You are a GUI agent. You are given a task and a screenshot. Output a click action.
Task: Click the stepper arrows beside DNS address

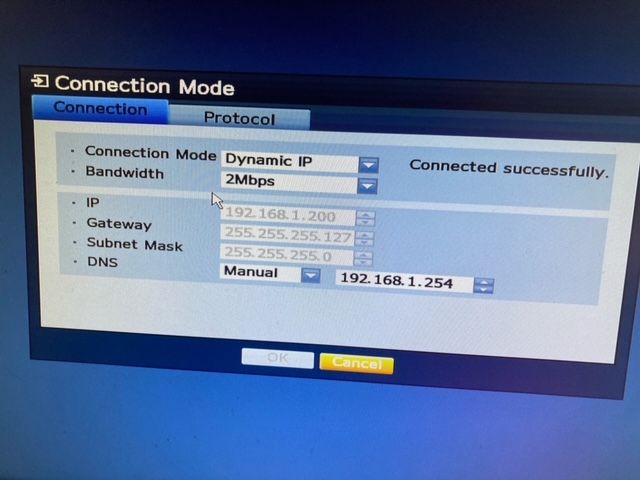pyautogui.click(x=484, y=286)
